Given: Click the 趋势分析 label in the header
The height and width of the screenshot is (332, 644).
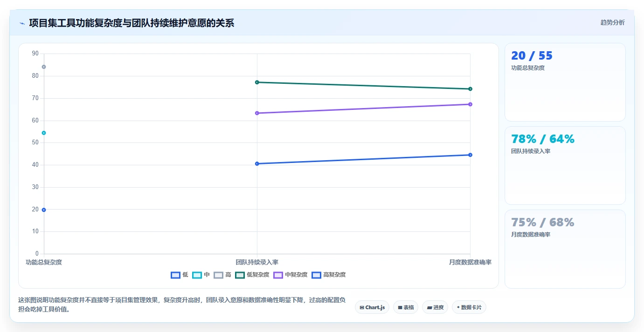Looking at the screenshot, I should point(613,22).
